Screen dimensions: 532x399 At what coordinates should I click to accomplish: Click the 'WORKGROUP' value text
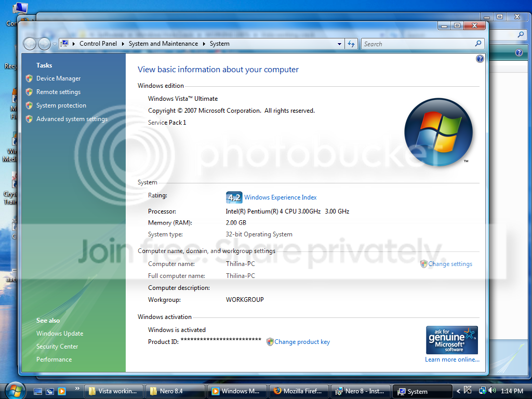[245, 300]
